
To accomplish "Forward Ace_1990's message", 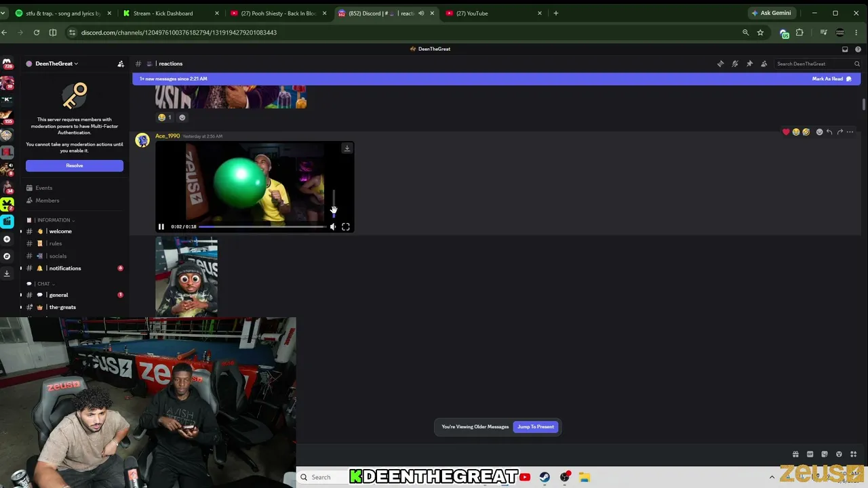I will coord(840,132).
